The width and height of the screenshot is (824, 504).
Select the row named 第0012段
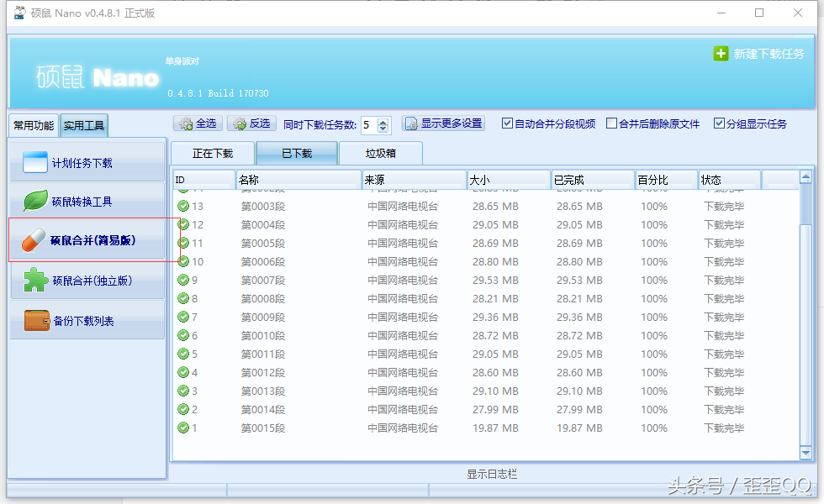point(486,372)
